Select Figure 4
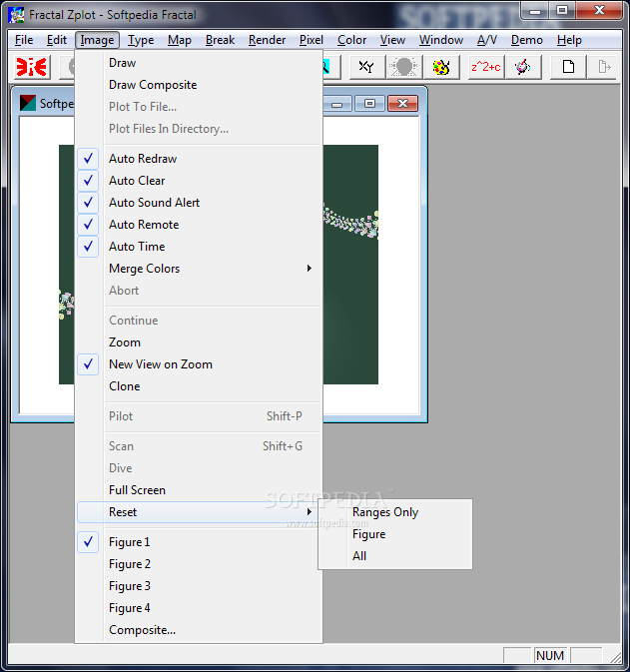The width and height of the screenshot is (630, 672). coord(200,608)
